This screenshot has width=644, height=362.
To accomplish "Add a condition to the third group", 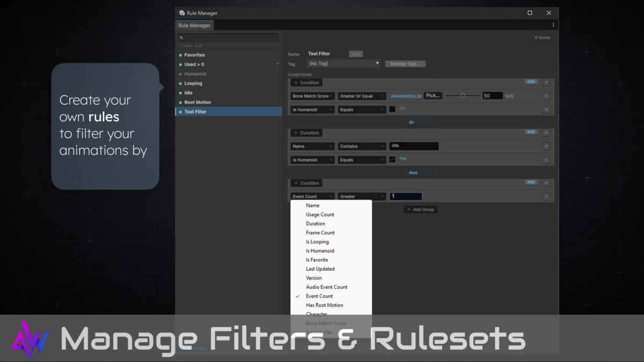I will (307, 183).
